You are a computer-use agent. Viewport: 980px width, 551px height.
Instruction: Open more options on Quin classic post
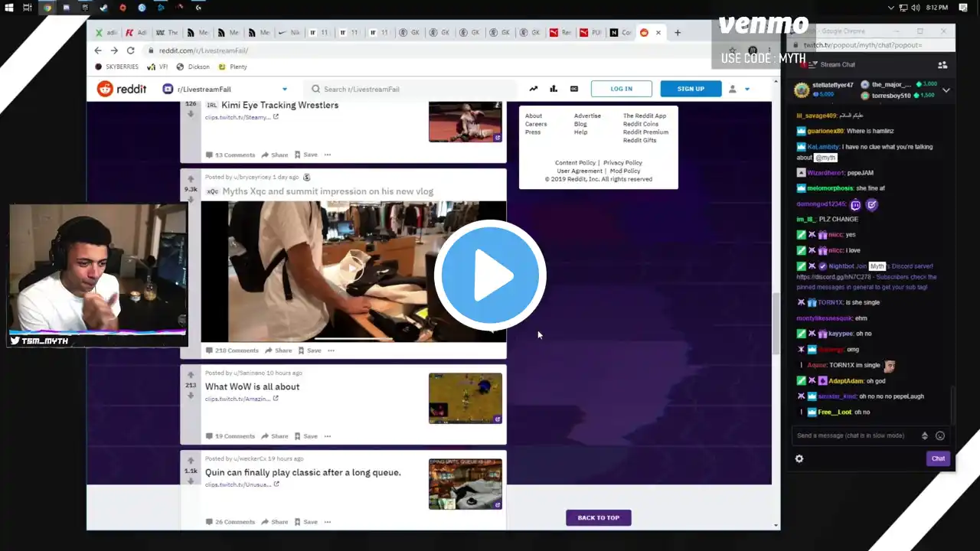[328, 522]
